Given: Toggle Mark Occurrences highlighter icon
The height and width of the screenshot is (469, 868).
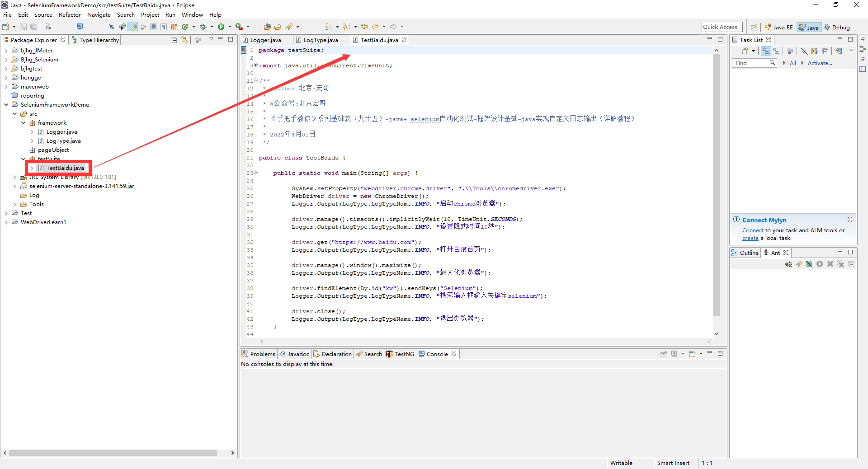Looking at the screenshot, I should (x=133, y=27).
